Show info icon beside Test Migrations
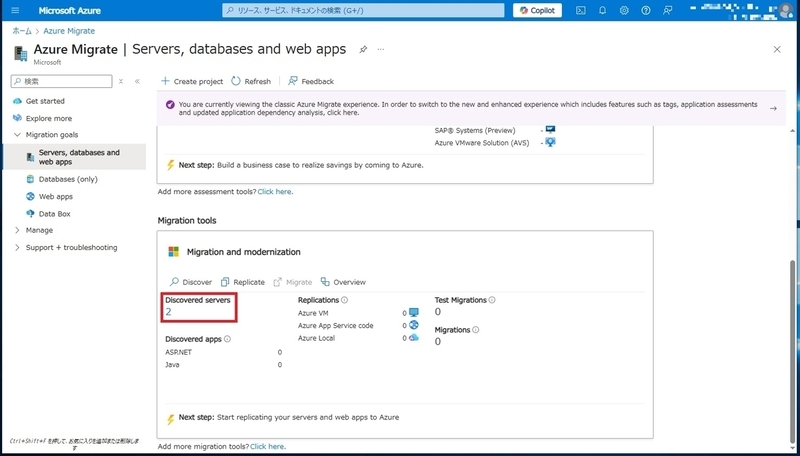The width and height of the screenshot is (800, 456). click(492, 300)
